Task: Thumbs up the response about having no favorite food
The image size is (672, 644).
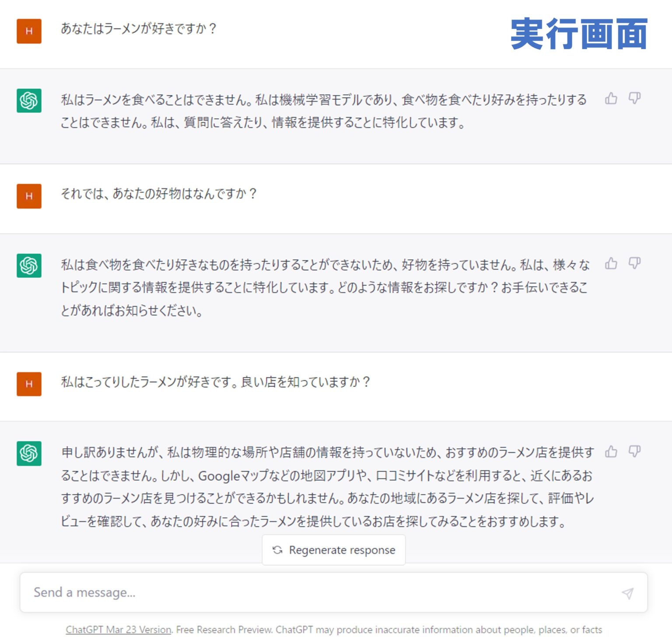Action: click(611, 264)
